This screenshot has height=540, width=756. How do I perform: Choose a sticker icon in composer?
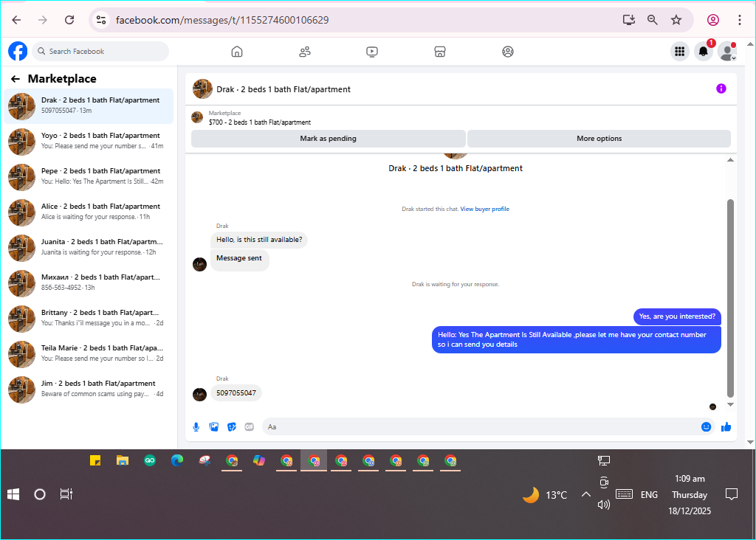tap(232, 427)
